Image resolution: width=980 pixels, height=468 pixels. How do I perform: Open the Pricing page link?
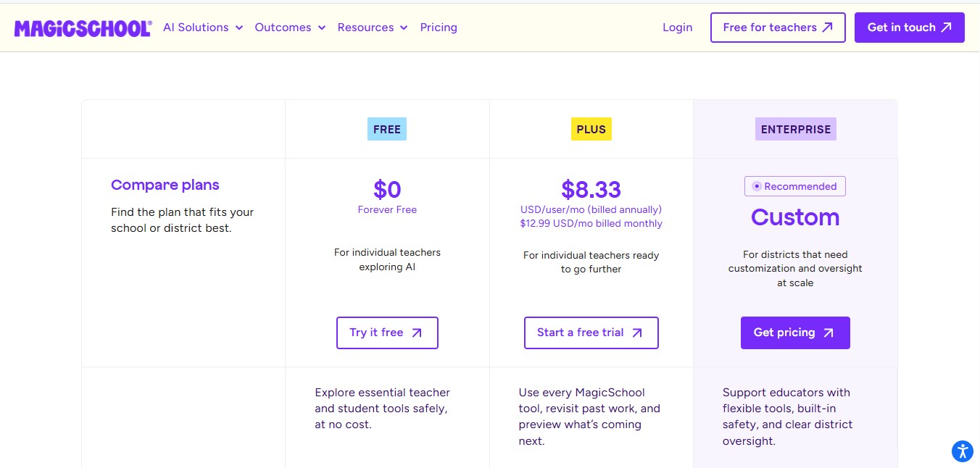(439, 28)
